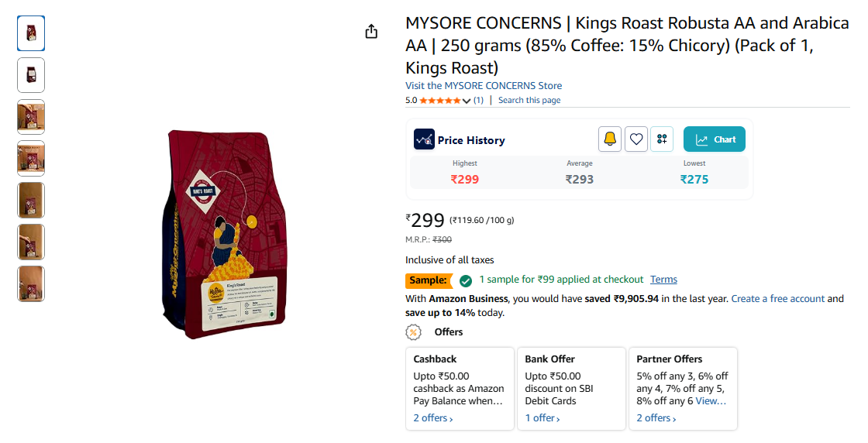Open the Search this page link
The width and height of the screenshot is (868, 443).
(529, 101)
